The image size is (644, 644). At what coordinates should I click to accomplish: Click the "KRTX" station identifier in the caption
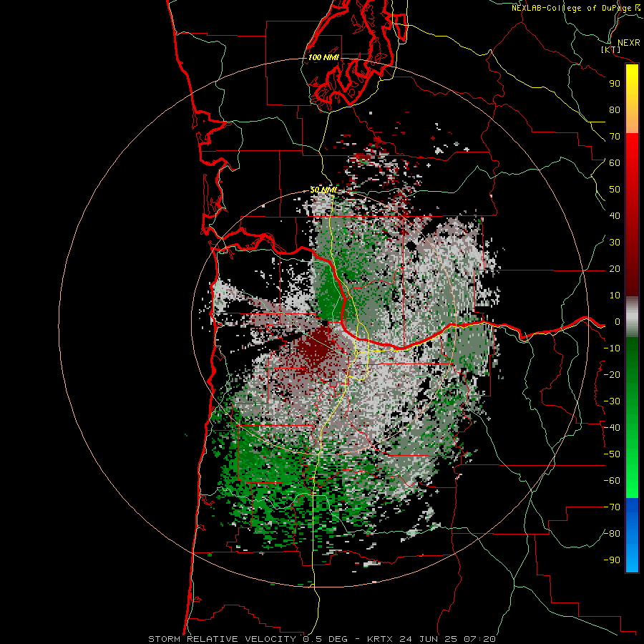[x=380, y=639]
